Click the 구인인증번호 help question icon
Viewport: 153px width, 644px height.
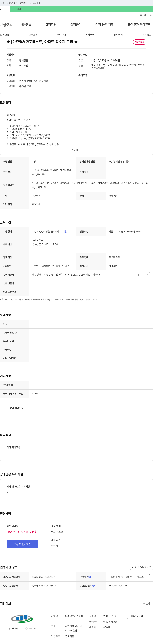[94, 586]
